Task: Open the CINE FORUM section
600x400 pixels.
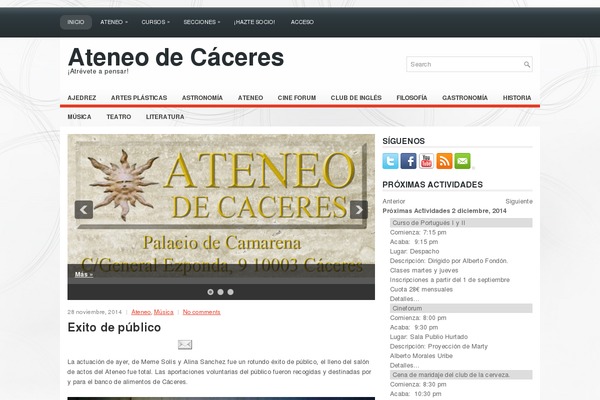Action: tap(297, 98)
